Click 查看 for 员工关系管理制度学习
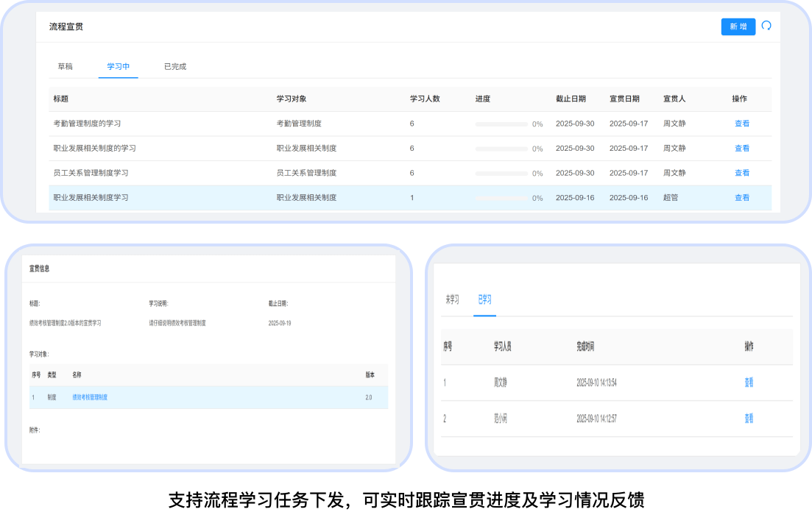Screen dimensions: 812x512 coord(741,173)
